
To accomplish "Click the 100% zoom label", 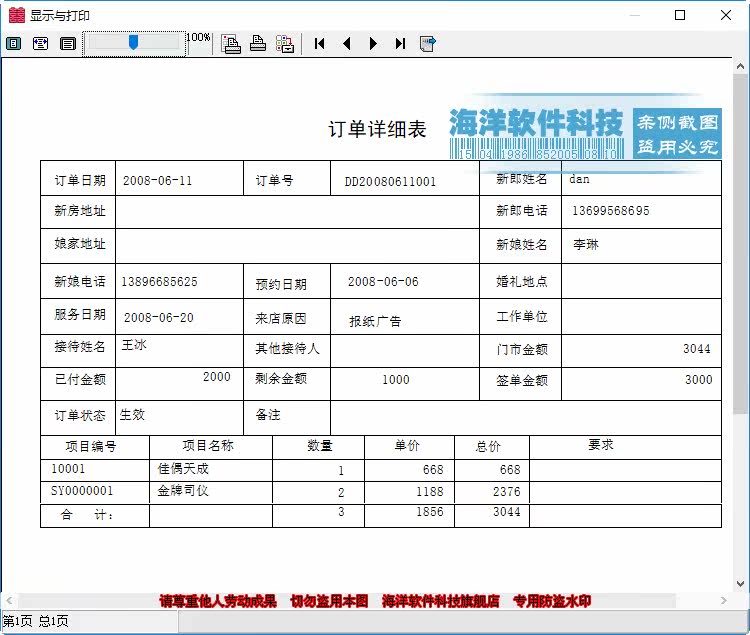I will click(199, 37).
